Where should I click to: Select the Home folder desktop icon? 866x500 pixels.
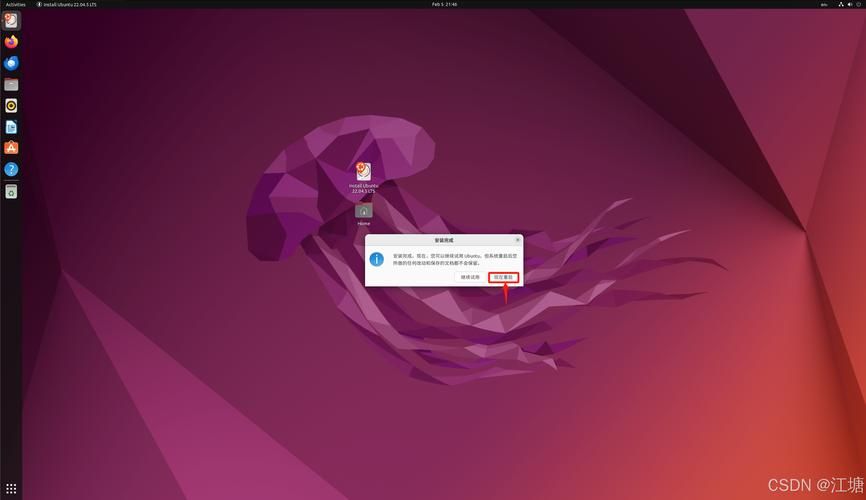coord(364,212)
